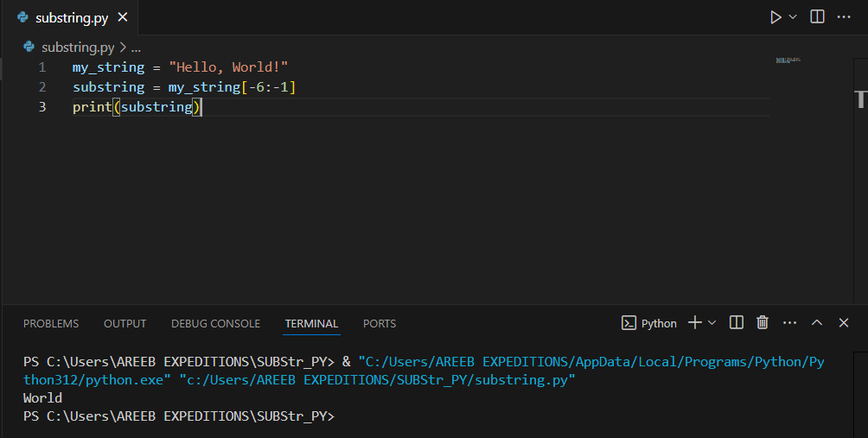Create a new terminal with plus icon
Viewport: 868px width, 438px height.
[695, 322]
